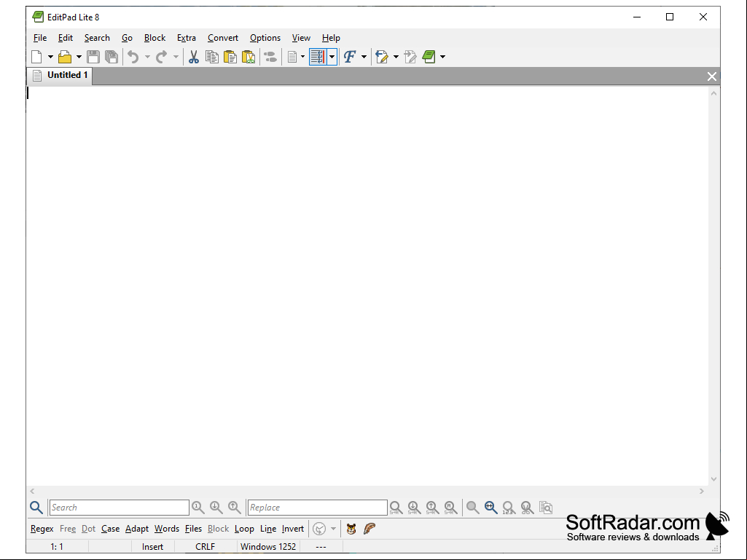Click the next editing position pencil icon
Image resolution: width=747 pixels, height=560 pixels.
410,57
